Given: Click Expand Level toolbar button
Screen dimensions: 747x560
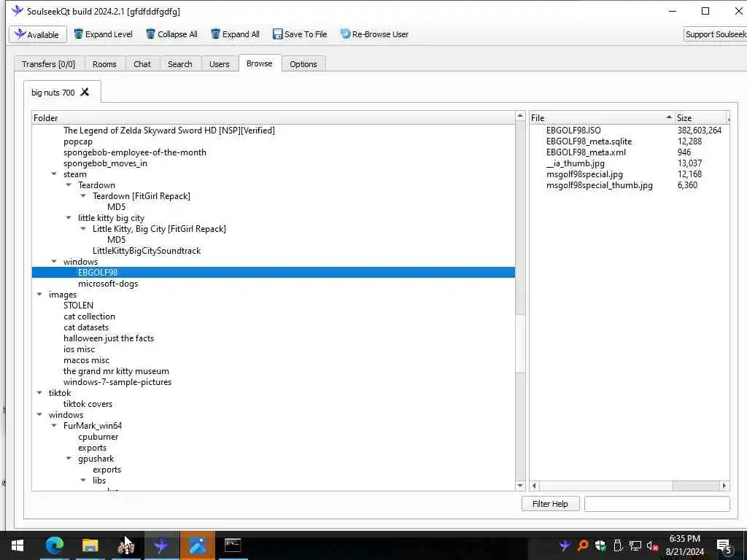Looking at the screenshot, I should pyautogui.click(x=103, y=34).
